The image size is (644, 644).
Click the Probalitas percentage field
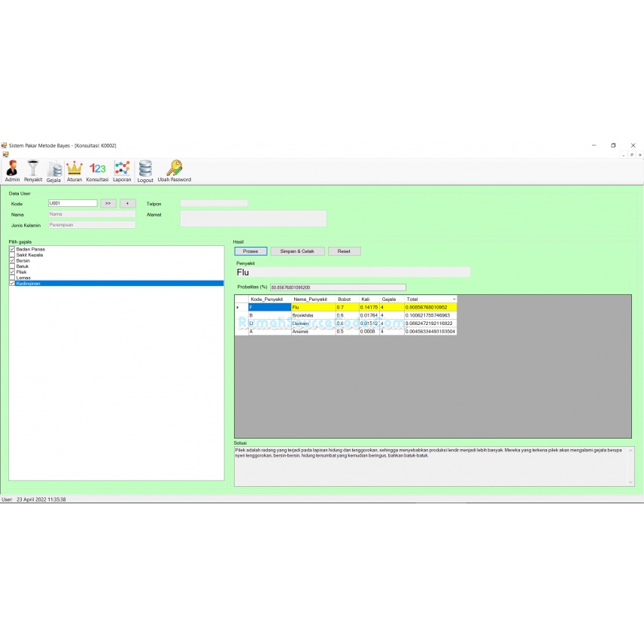click(x=337, y=287)
